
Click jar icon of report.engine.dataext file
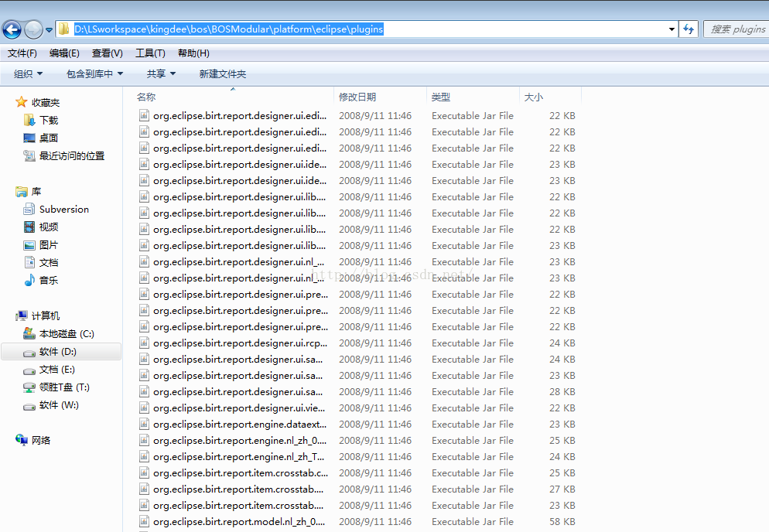tap(144, 424)
